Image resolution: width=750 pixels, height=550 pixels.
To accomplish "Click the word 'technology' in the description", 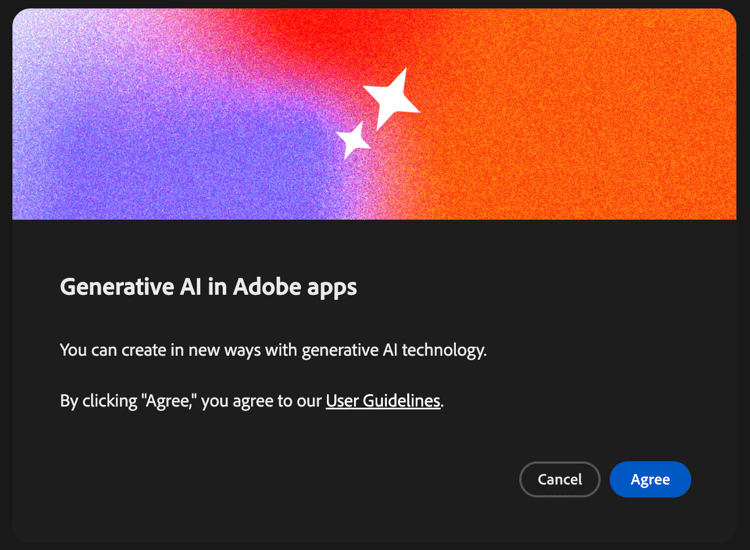I will (x=444, y=351).
